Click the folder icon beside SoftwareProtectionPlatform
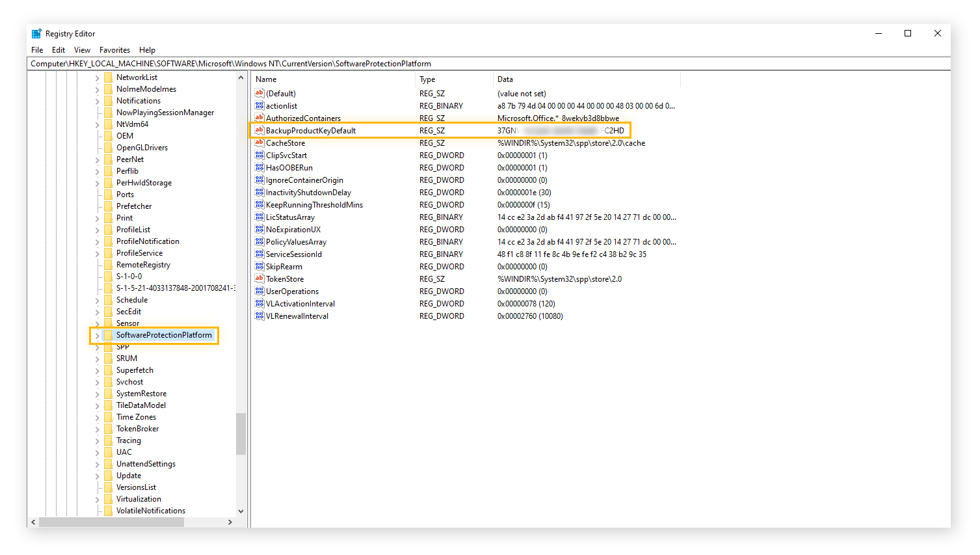Image resolution: width=980 pixels, height=555 pixels. 108,335
